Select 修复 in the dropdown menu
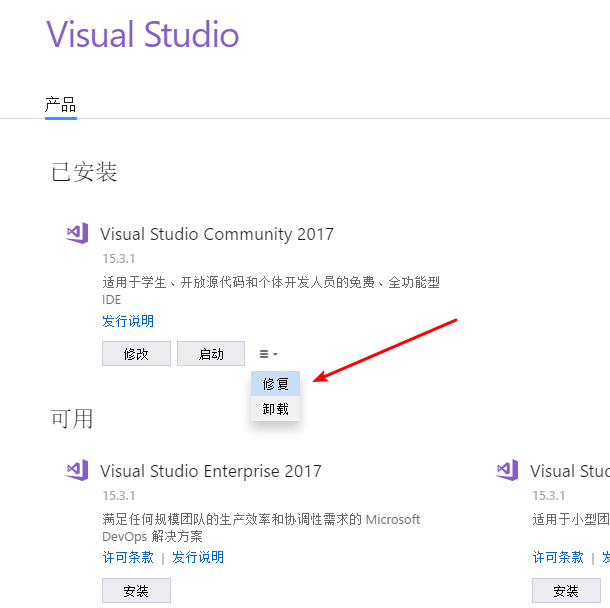This screenshot has width=610, height=608. coord(275,384)
